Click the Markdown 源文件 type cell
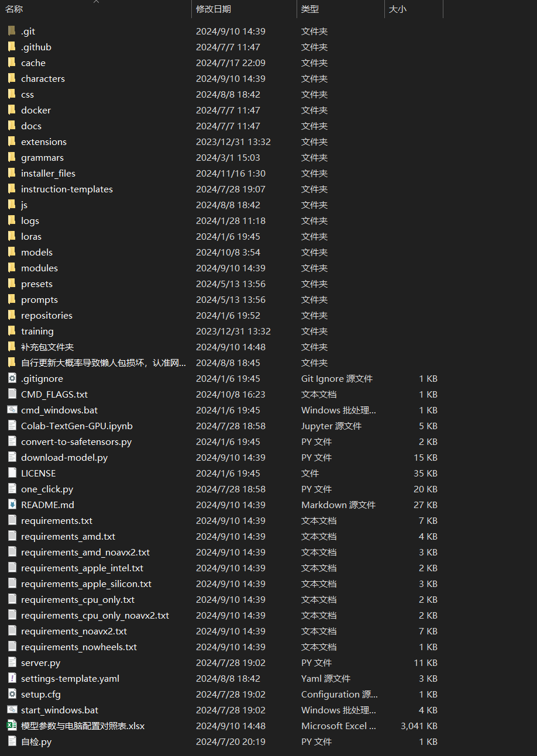Image resolution: width=537 pixels, height=756 pixels. click(338, 505)
